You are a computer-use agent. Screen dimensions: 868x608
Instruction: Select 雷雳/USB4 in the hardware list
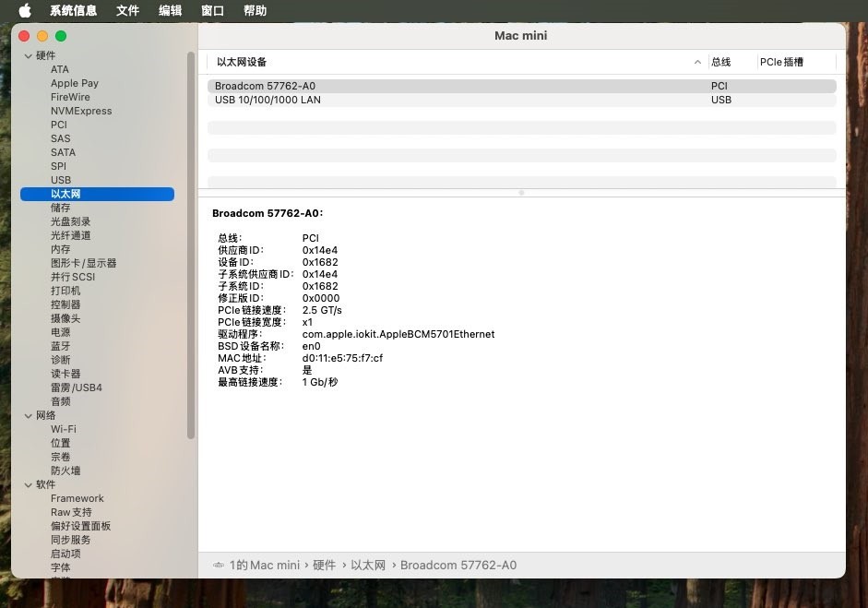pos(77,387)
